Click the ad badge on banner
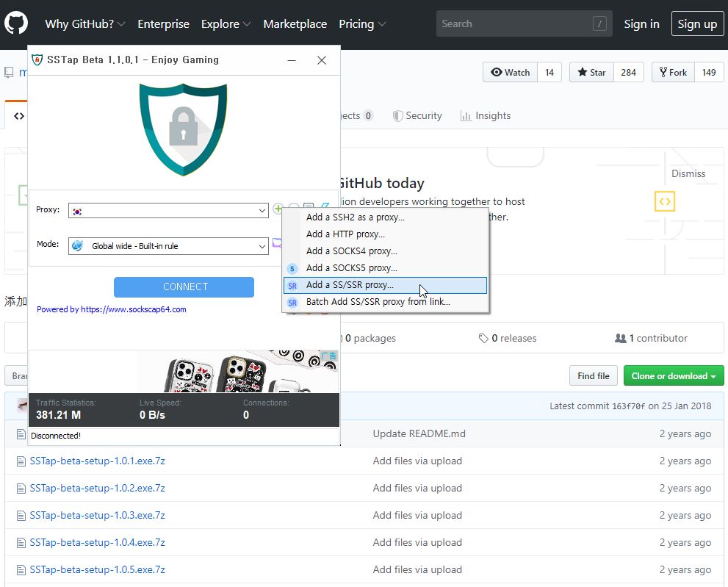The height and width of the screenshot is (587, 728). pyautogui.click(x=328, y=356)
